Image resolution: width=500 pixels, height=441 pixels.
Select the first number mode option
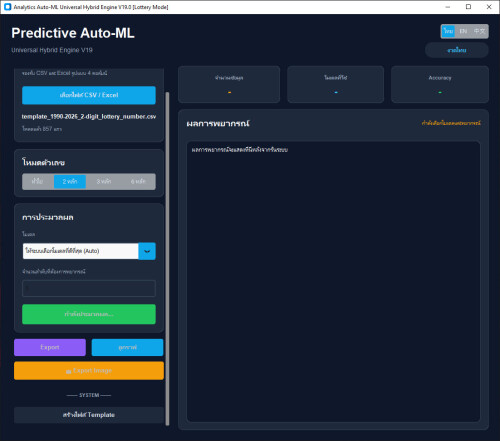(38, 181)
